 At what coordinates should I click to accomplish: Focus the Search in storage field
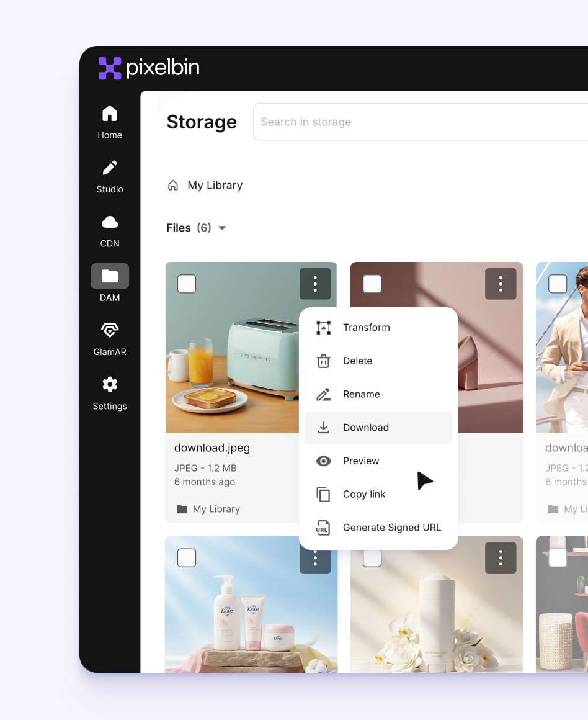(421, 122)
